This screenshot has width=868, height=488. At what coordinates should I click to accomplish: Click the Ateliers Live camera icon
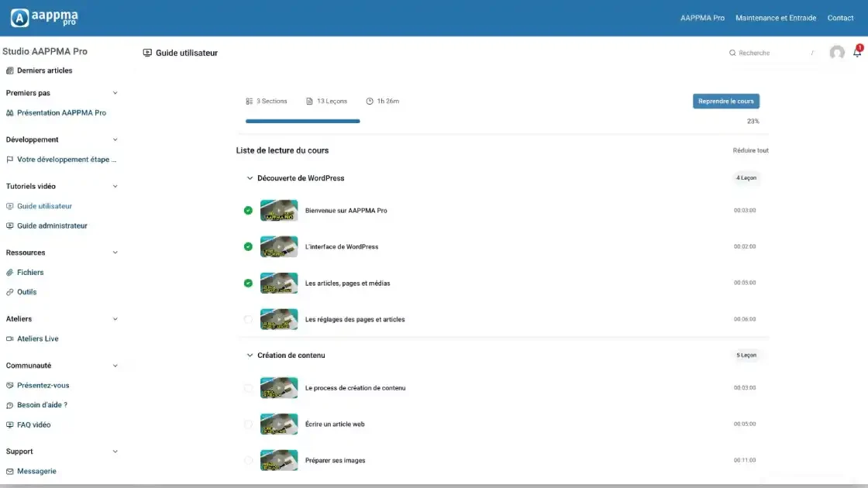(x=9, y=339)
